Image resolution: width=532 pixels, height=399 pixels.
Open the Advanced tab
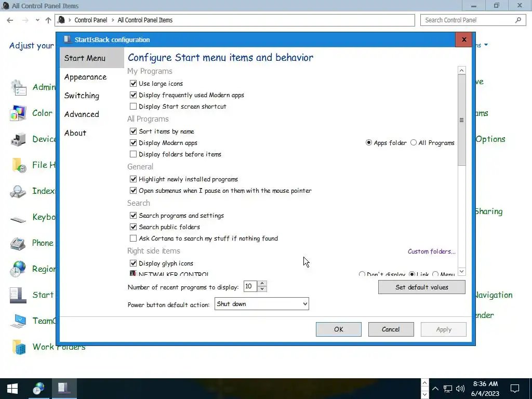point(82,114)
